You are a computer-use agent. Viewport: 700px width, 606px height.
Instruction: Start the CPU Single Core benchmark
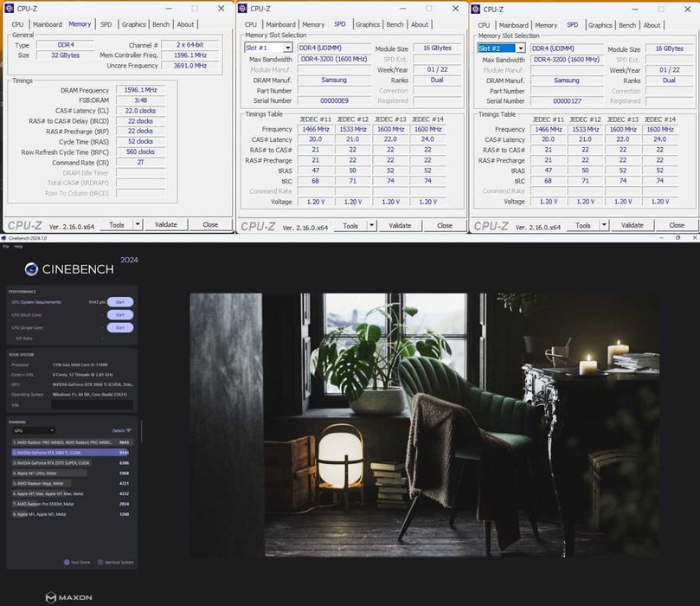[x=120, y=328]
